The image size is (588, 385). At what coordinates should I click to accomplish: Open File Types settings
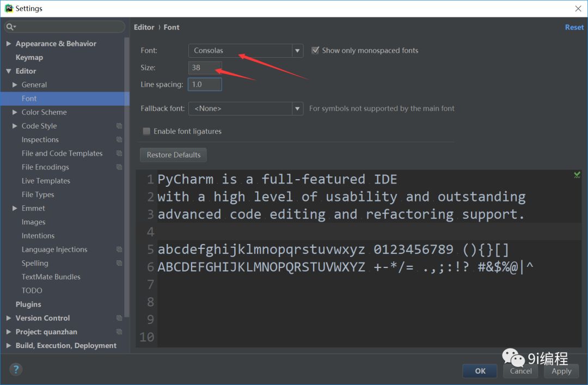pyautogui.click(x=38, y=194)
